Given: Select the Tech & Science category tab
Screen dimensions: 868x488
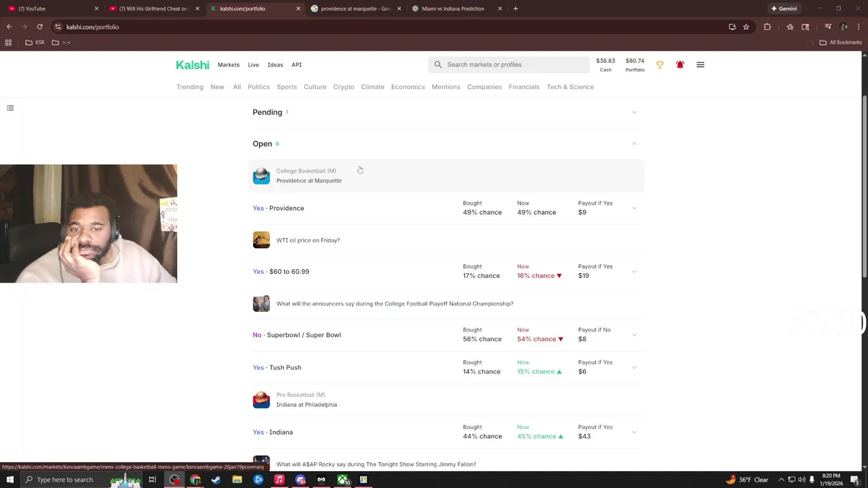Looking at the screenshot, I should [x=570, y=87].
